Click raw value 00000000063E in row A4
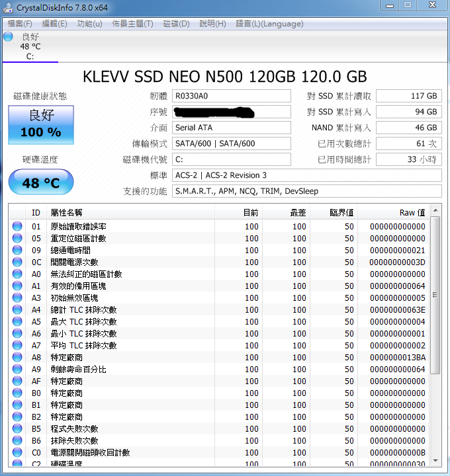The height and width of the screenshot is (476, 450). (398, 309)
